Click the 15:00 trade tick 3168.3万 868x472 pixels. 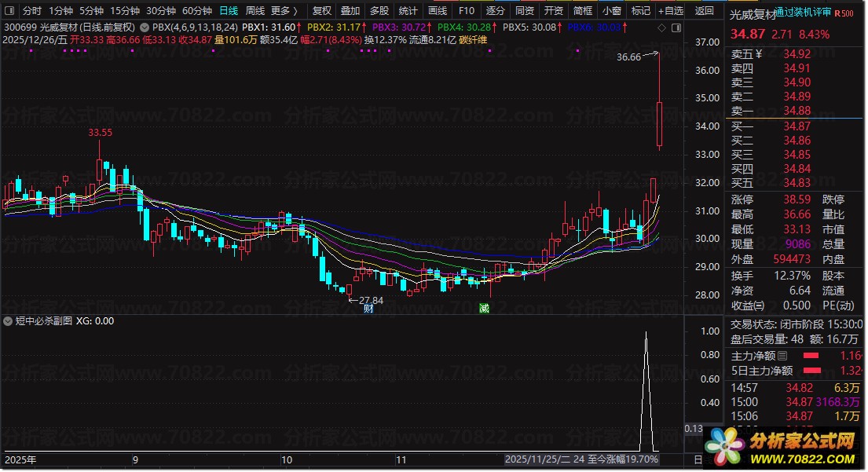tap(838, 402)
